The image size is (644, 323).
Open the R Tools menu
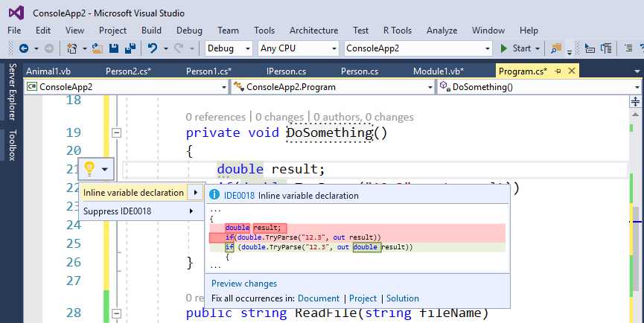tap(398, 31)
